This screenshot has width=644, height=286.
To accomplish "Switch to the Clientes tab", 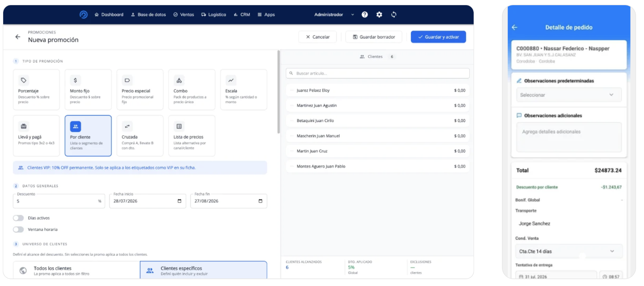I will coord(377,57).
